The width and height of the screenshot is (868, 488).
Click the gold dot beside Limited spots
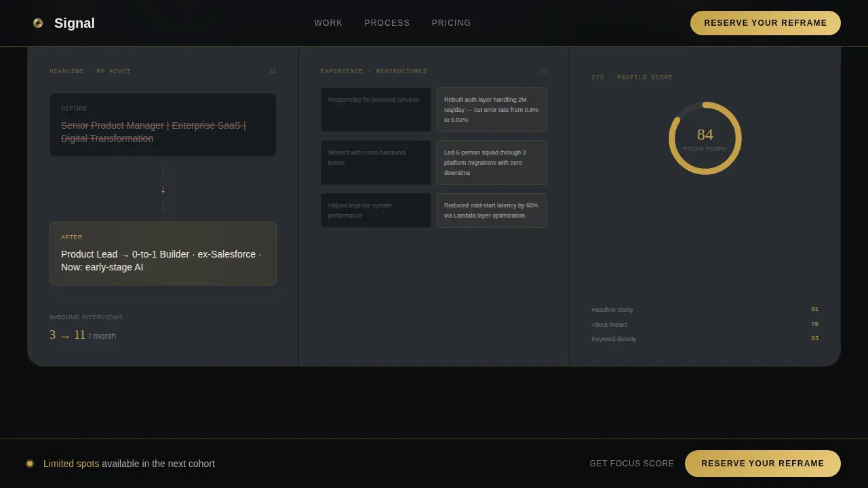(x=30, y=464)
